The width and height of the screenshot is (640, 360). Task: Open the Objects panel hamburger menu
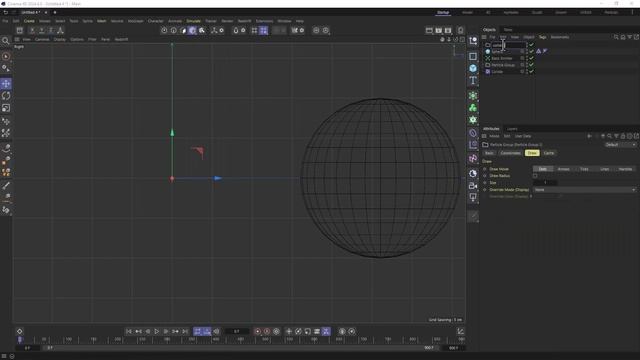pos(484,37)
